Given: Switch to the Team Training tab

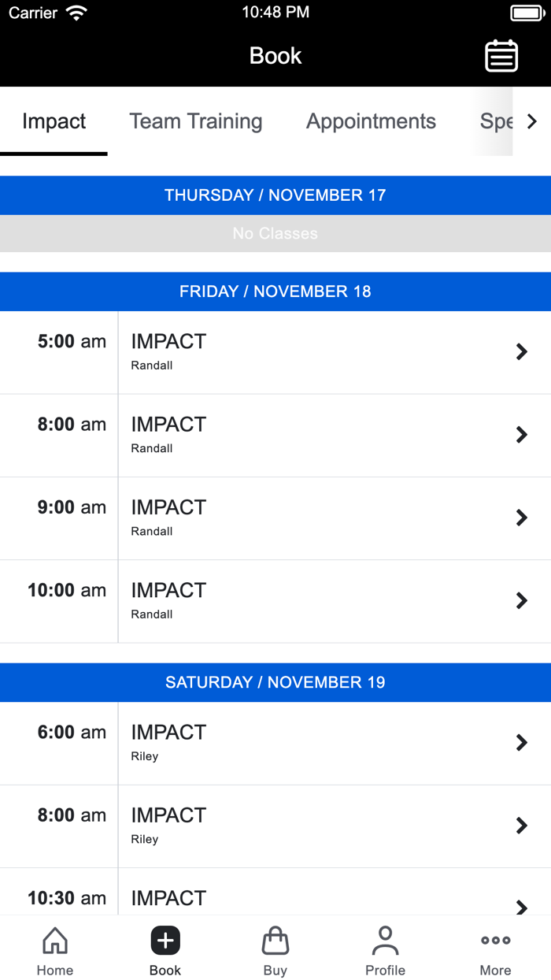Looking at the screenshot, I should click(x=196, y=121).
